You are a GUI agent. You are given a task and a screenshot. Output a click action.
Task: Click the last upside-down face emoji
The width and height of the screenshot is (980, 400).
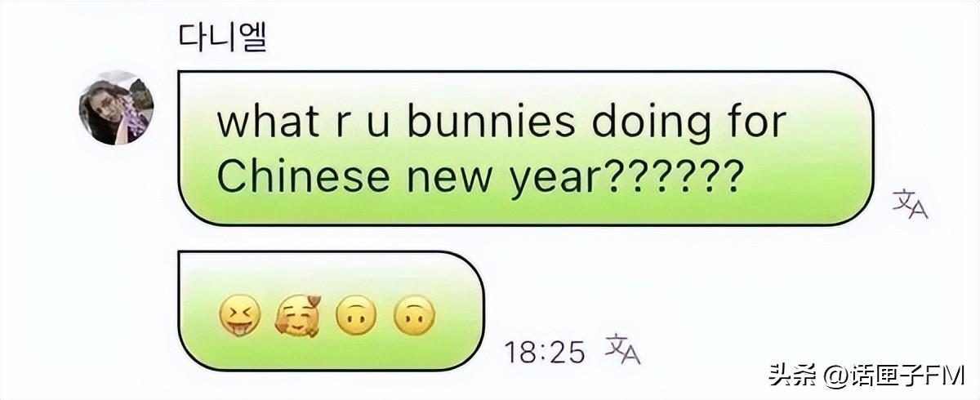pos(414,315)
